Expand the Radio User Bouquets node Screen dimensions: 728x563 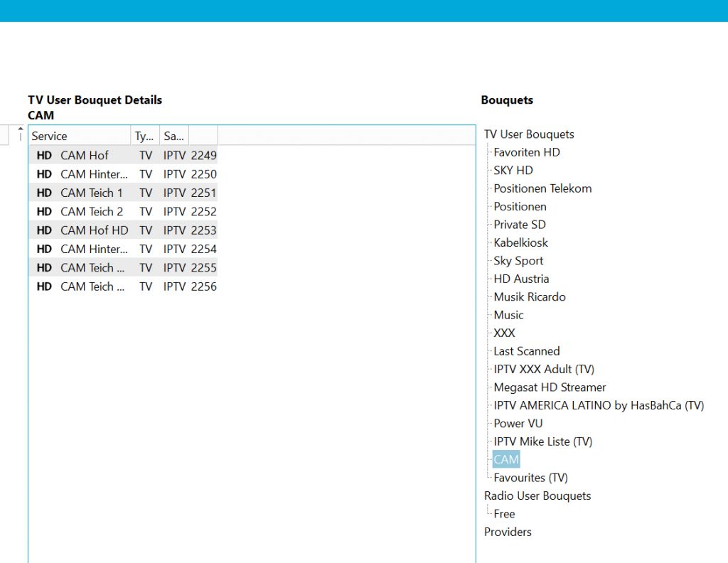point(537,495)
